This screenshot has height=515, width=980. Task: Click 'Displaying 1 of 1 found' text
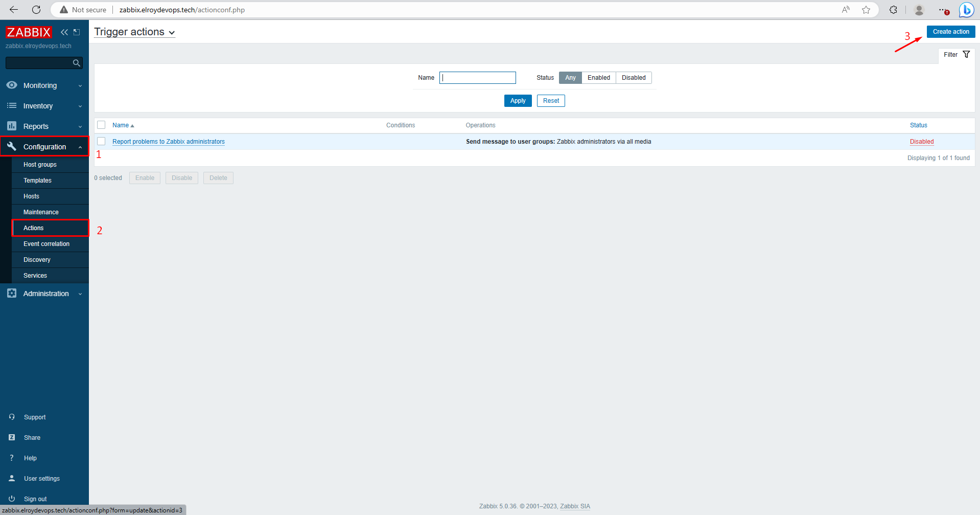tap(939, 158)
